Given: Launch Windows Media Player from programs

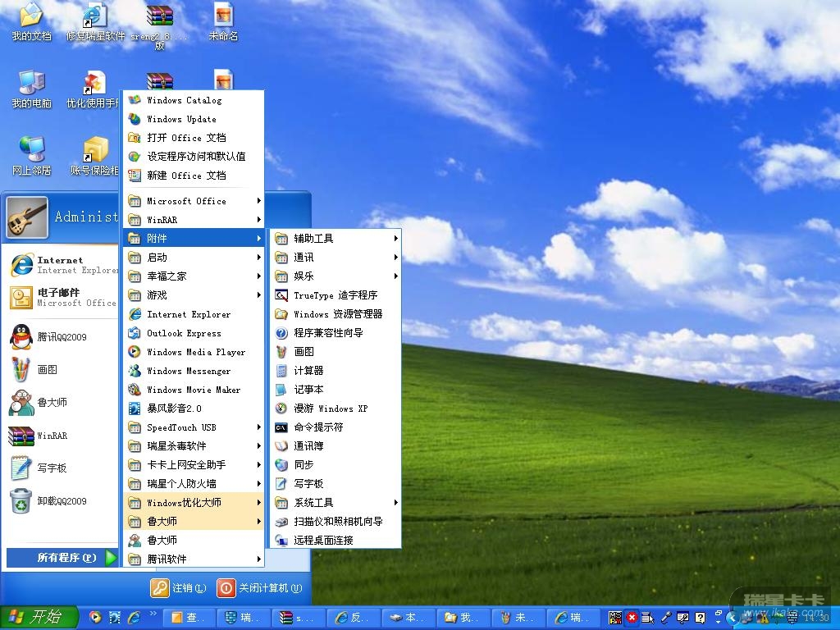Looking at the screenshot, I should 195,352.
